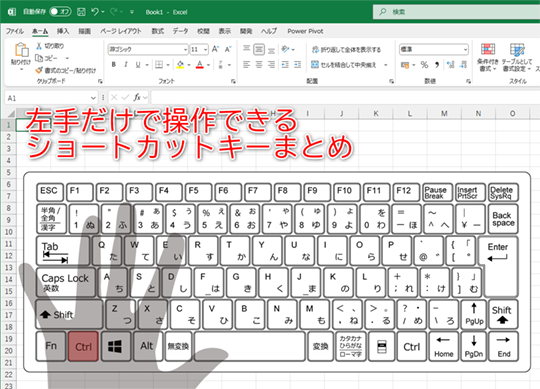Switch to the 数式 (Formulas) tab
Image resolution: width=540 pixels, height=389 pixels.
coord(158,31)
